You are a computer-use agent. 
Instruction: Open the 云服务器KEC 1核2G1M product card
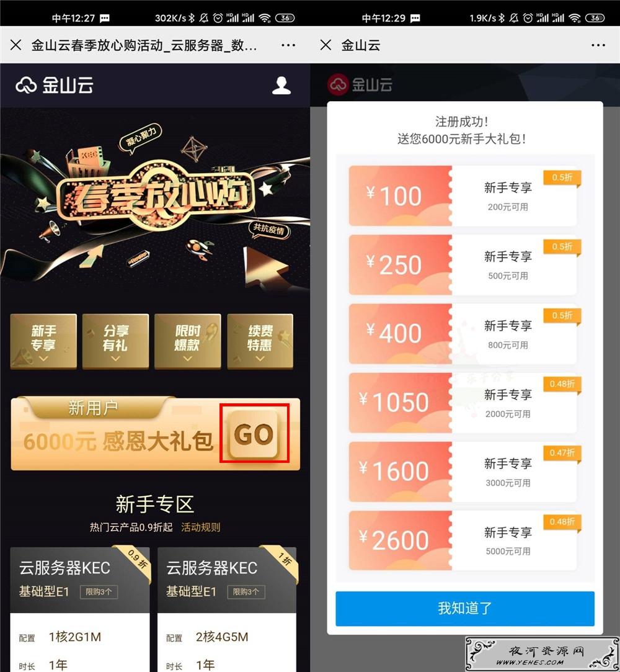click(80, 609)
